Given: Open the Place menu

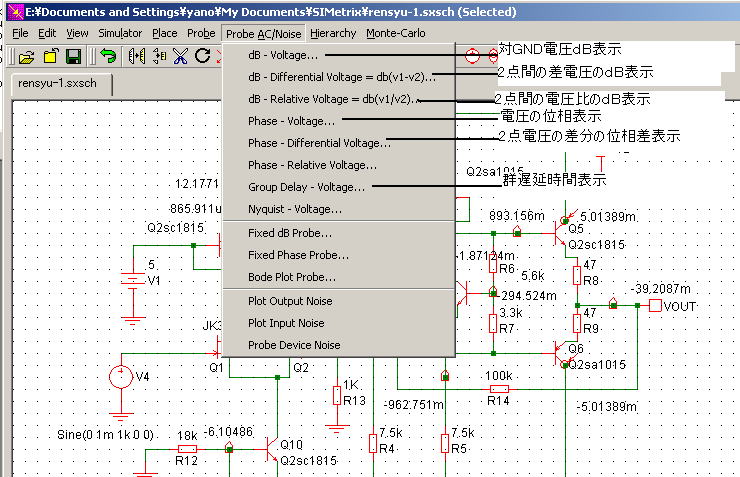Looking at the screenshot, I should (165, 33).
